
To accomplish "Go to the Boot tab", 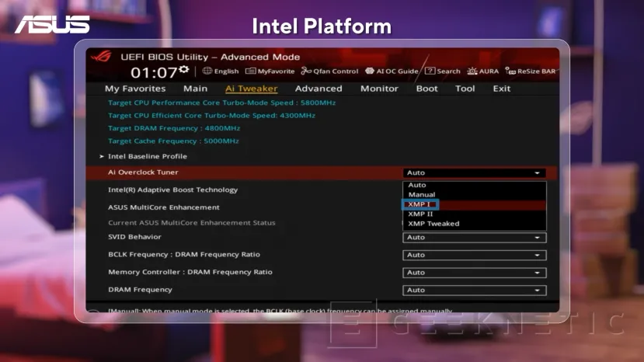I will pos(426,89).
